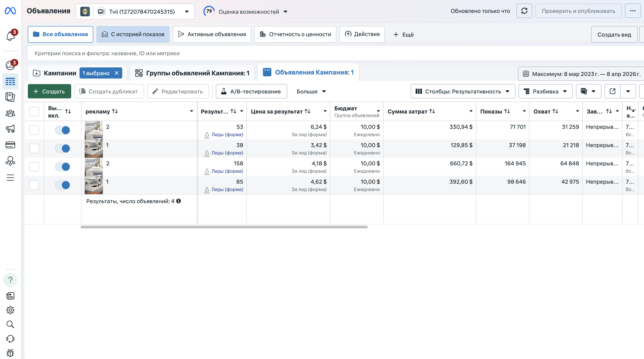Click the export share icon button
644x359 pixels.
[613, 91]
